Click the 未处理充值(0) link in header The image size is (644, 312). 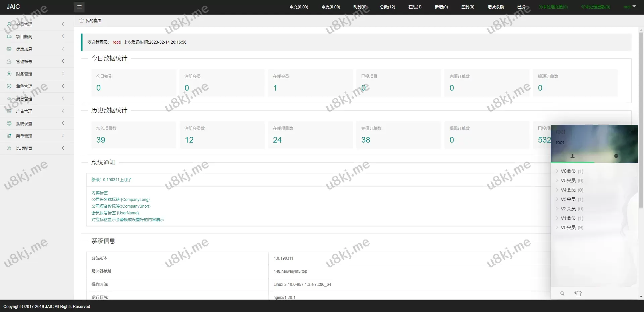pos(553,7)
